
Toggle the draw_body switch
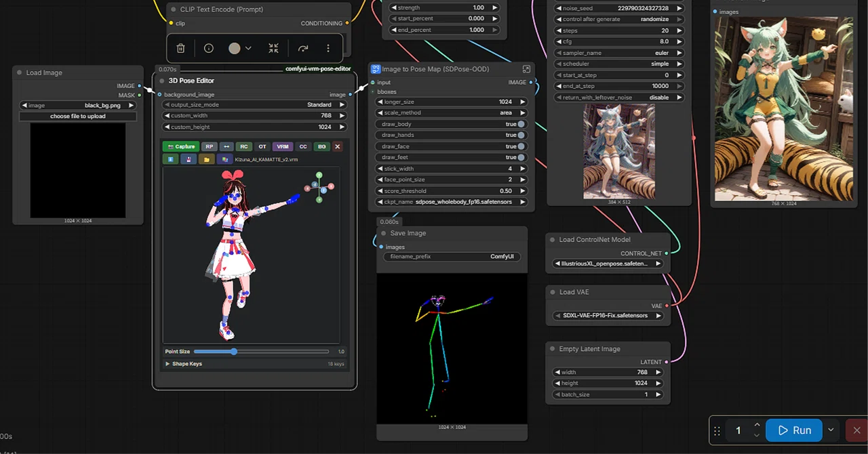pyautogui.click(x=521, y=124)
